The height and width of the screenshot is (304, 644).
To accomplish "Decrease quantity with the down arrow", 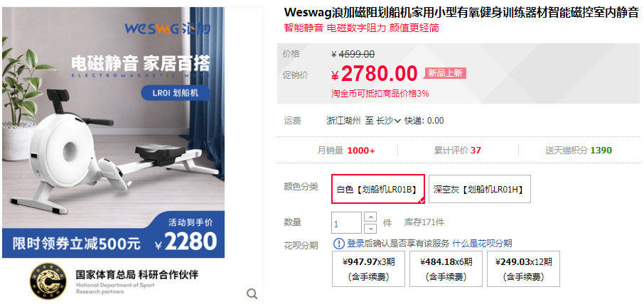I will coord(371,228).
